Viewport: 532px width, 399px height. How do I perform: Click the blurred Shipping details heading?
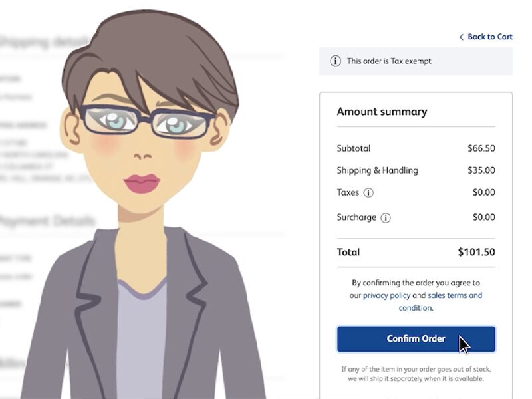tap(44, 42)
